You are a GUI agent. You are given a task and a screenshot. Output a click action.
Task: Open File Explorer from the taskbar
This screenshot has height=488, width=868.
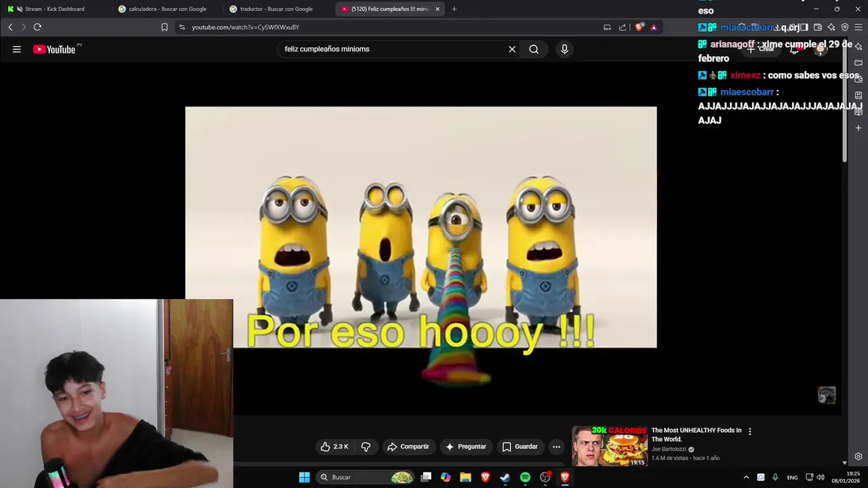point(465,477)
